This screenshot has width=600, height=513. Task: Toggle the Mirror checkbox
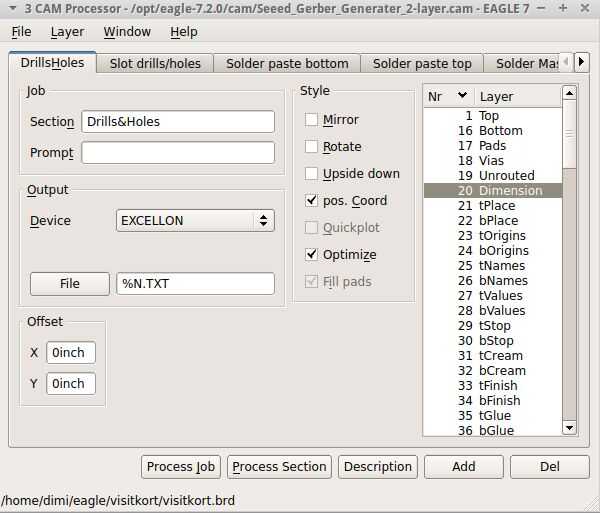coord(312,120)
